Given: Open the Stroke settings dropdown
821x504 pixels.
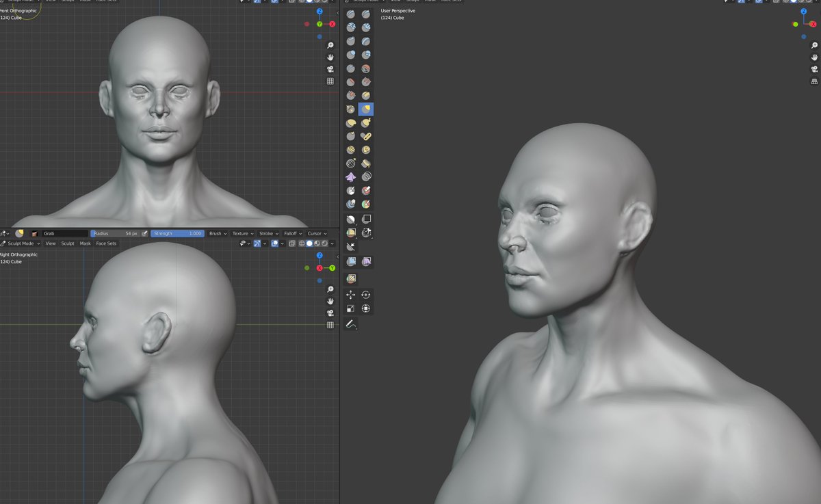Looking at the screenshot, I should click(x=268, y=234).
